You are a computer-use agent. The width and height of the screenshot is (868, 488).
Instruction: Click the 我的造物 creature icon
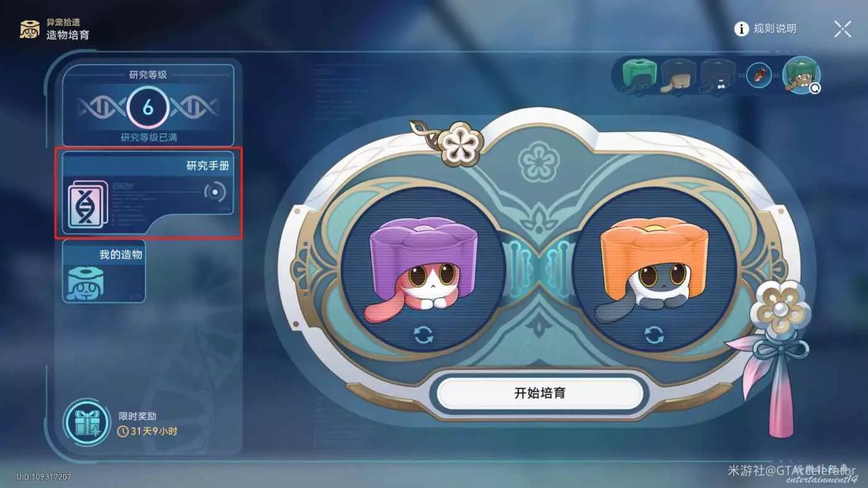[x=85, y=284]
